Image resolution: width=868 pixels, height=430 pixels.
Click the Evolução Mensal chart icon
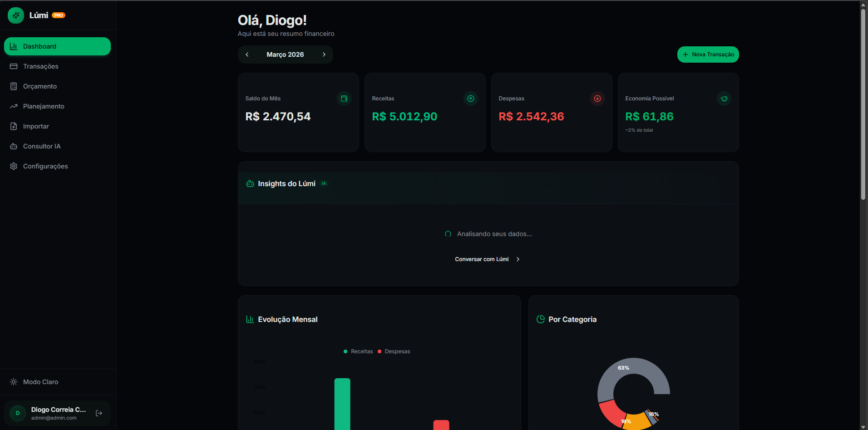click(250, 319)
